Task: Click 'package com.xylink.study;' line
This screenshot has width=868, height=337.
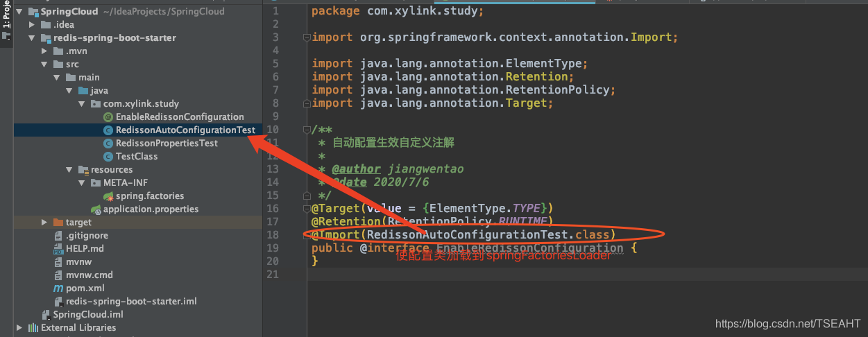Action: click(x=398, y=11)
